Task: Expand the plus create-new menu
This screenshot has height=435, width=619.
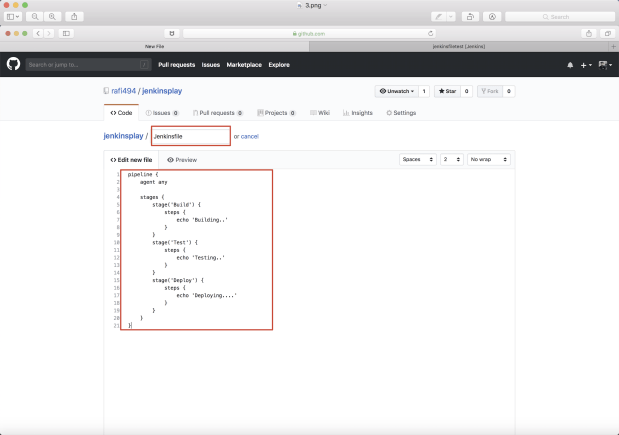Action: [x=586, y=65]
